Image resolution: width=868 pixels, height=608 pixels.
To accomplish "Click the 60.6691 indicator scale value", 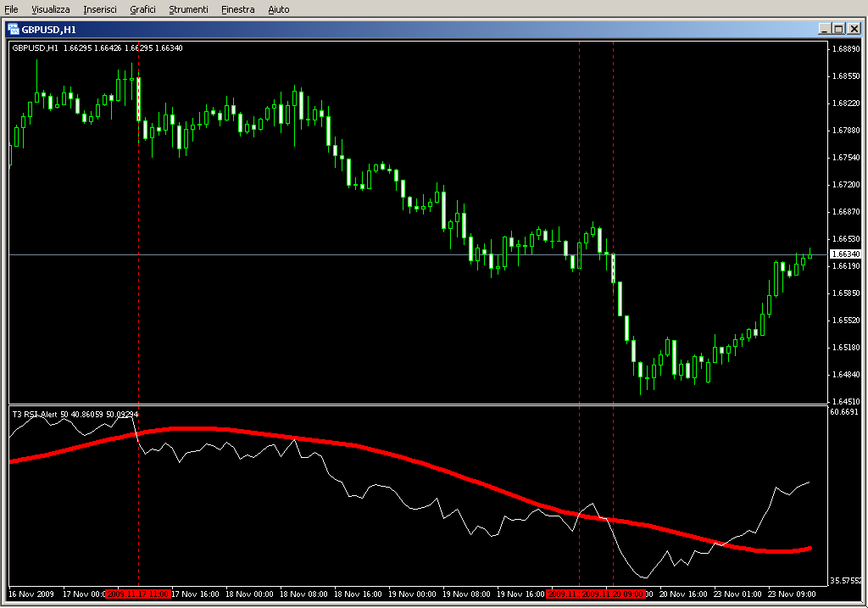I will [x=844, y=412].
